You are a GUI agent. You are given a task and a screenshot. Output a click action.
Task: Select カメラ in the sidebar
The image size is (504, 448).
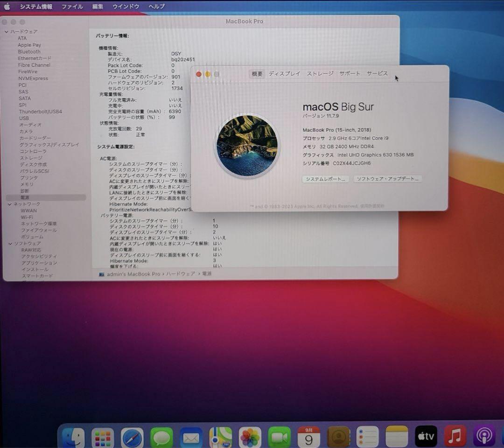click(x=26, y=132)
